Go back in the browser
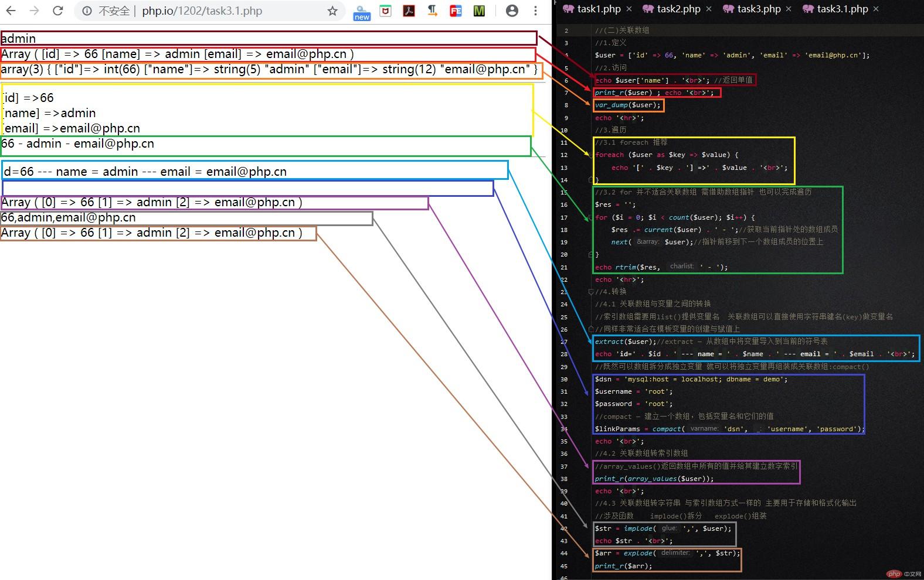 click(11, 11)
